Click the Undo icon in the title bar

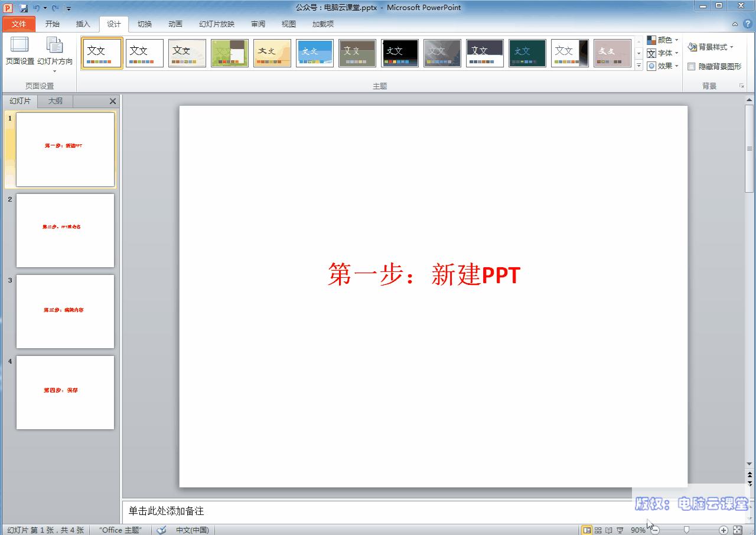37,7
